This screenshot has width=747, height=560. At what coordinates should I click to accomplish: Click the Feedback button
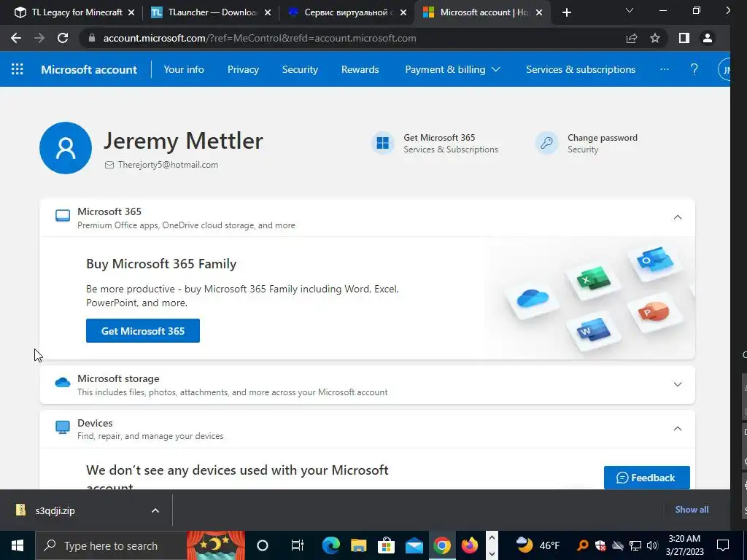(x=646, y=478)
